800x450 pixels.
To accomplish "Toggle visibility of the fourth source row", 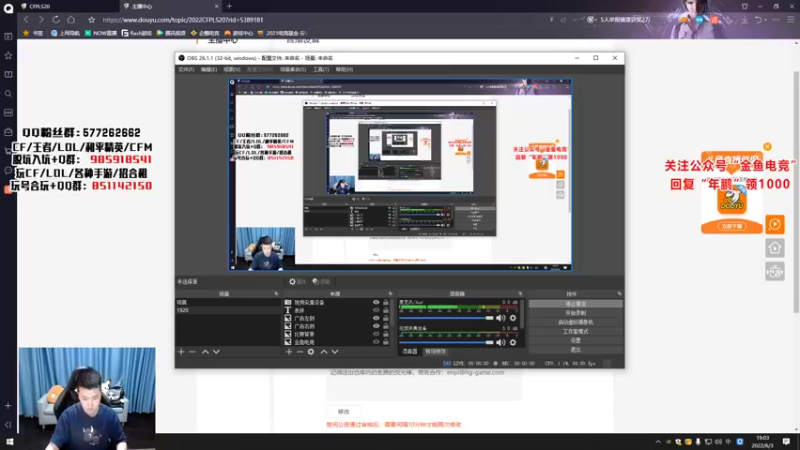I will click(376, 326).
